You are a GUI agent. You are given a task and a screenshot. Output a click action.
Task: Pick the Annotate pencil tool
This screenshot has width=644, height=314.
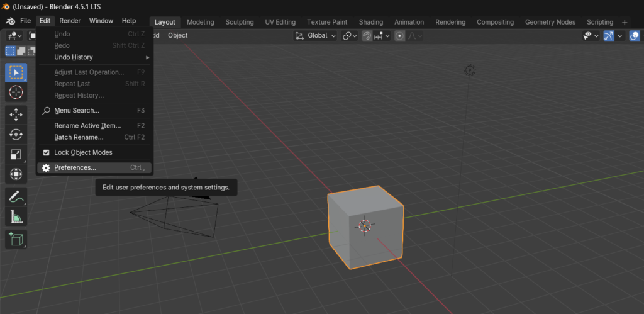coord(16,197)
